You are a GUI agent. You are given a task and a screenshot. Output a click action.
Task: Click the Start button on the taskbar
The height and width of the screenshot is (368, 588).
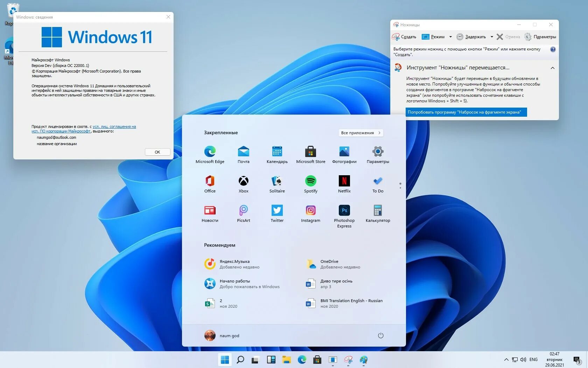tap(225, 360)
